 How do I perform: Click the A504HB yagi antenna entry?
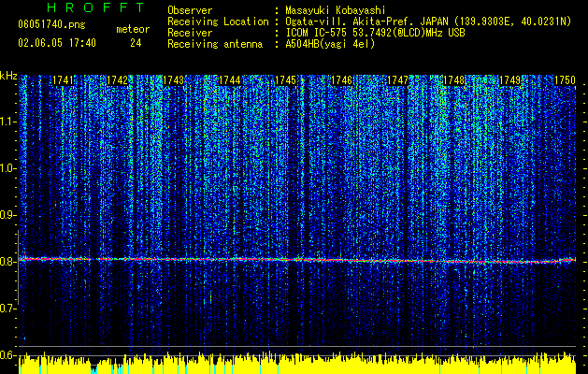point(330,44)
